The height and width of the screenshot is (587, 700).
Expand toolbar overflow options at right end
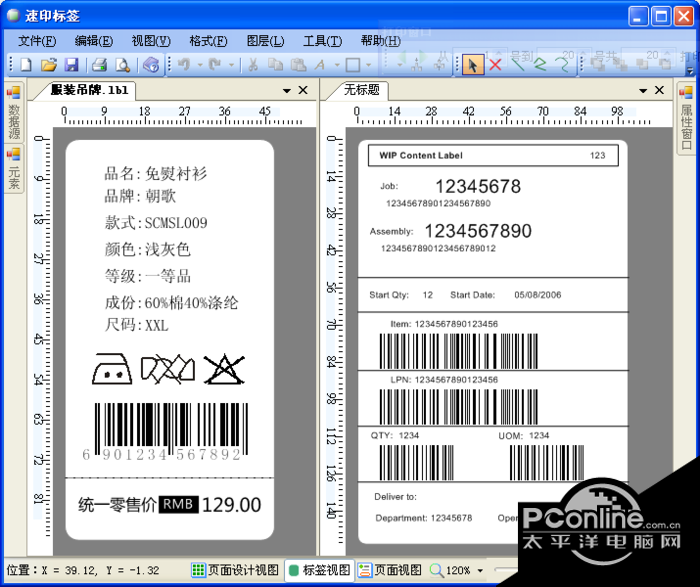click(x=690, y=71)
